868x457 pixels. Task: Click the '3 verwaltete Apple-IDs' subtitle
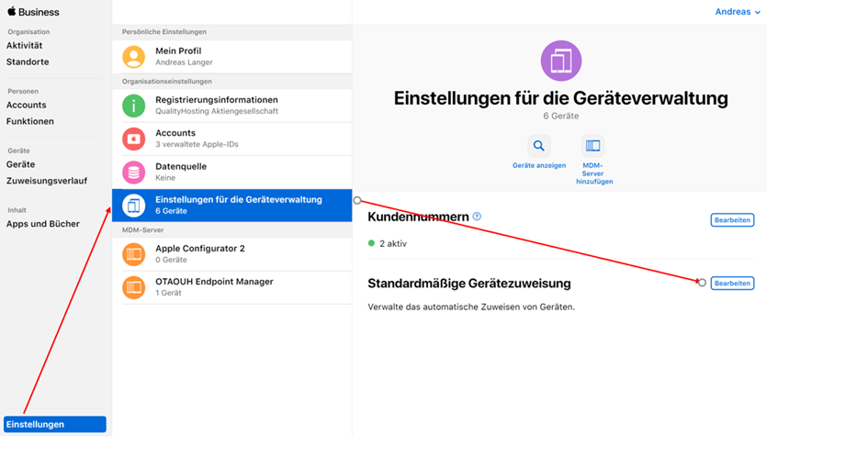pos(197,144)
